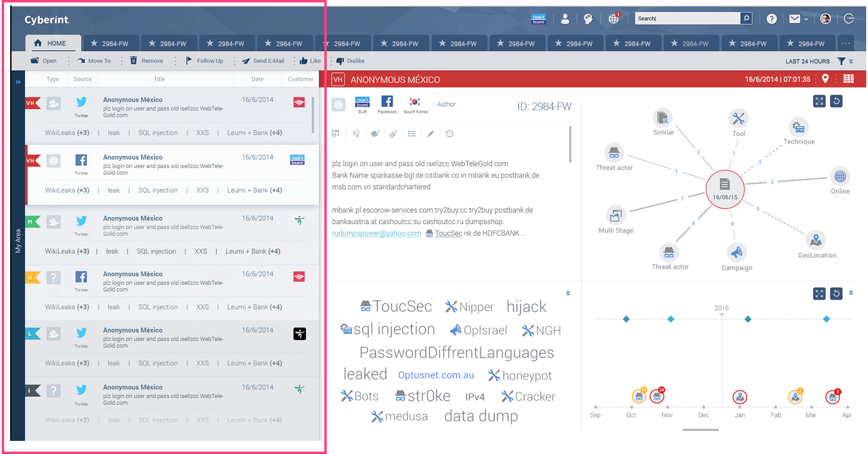Sort list by the Date column header
Screen dimensions: 868x454
tap(257, 79)
